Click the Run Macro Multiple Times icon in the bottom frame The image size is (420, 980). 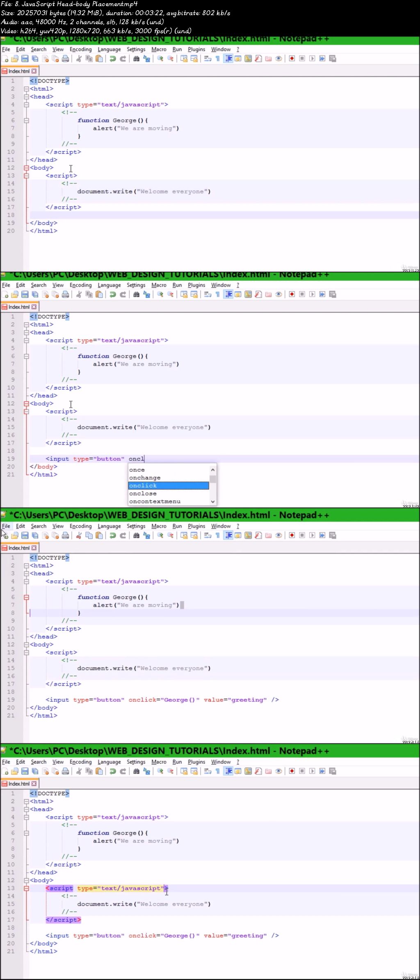pyautogui.click(x=322, y=771)
